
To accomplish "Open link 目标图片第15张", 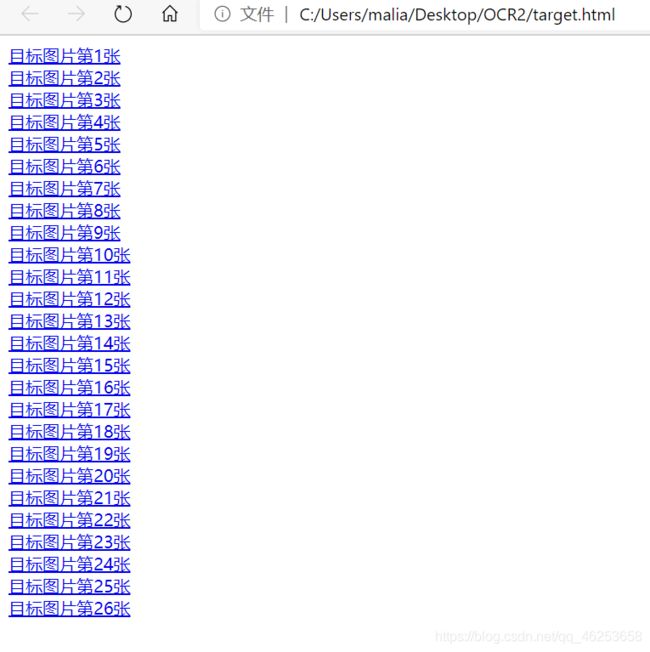I will (69, 366).
